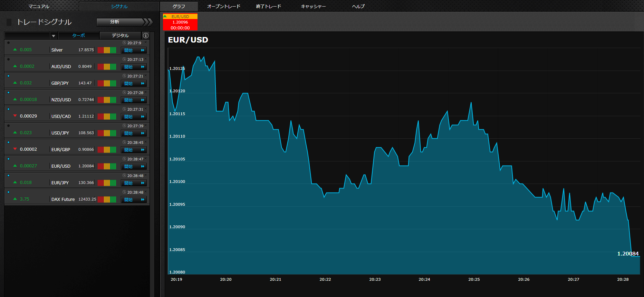The width and height of the screenshot is (644, 297).
Task: Close the NZD/USD signal row
Action: coord(146,92)
